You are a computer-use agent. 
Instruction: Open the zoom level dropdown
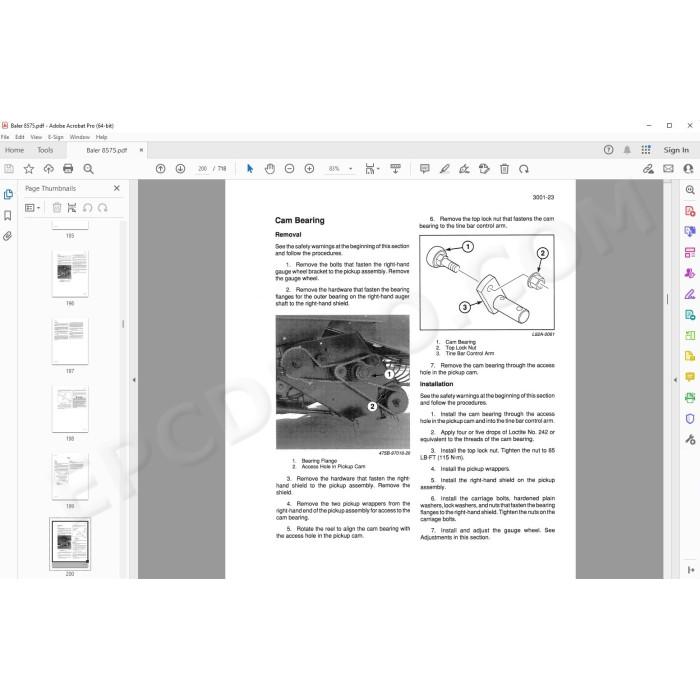click(x=351, y=169)
